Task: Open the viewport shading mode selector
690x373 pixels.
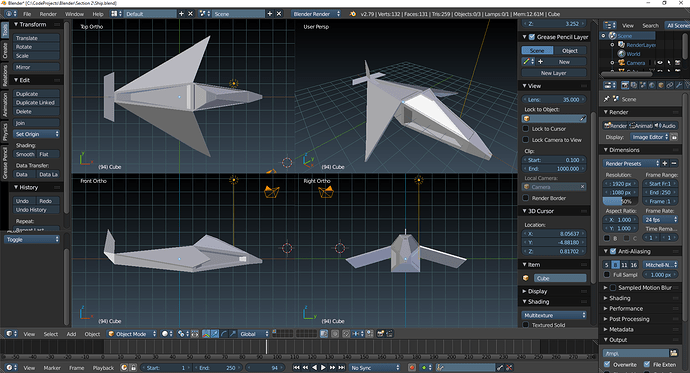Action: point(167,334)
